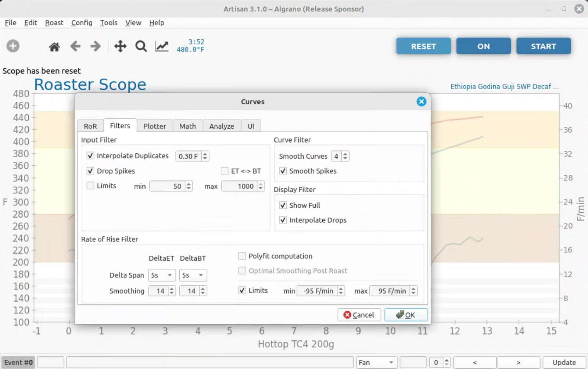This screenshot has height=369, width=588.
Task: Open the DeltaET Delta Span dropdown
Action: coord(162,275)
